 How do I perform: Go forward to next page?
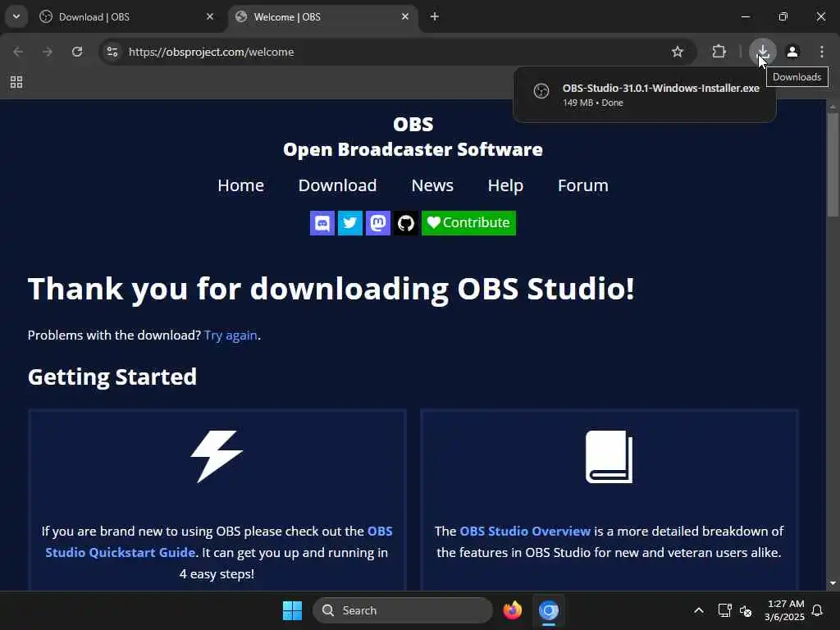pyautogui.click(x=48, y=52)
